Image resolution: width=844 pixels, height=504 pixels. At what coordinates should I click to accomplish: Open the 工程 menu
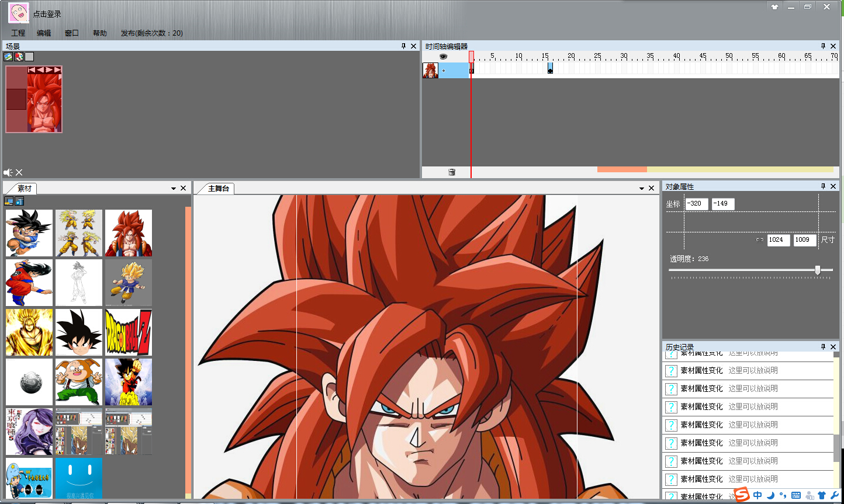[x=18, y=33]
